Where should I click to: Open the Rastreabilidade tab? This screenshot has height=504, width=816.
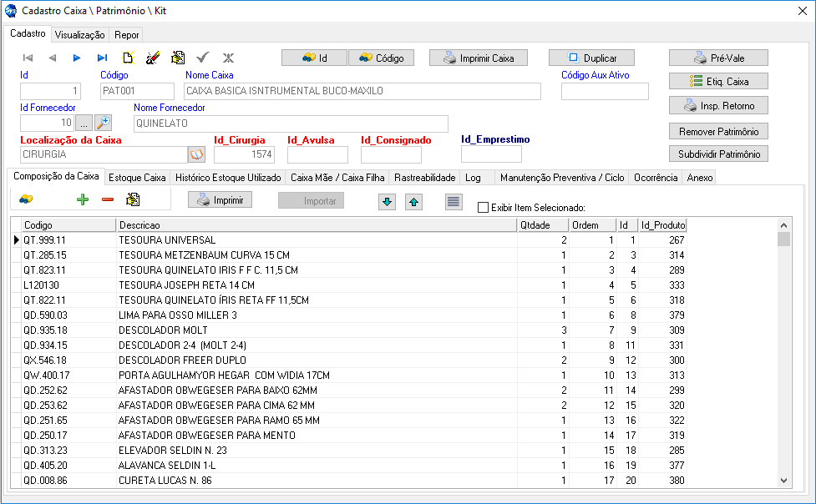click(424, 178)
